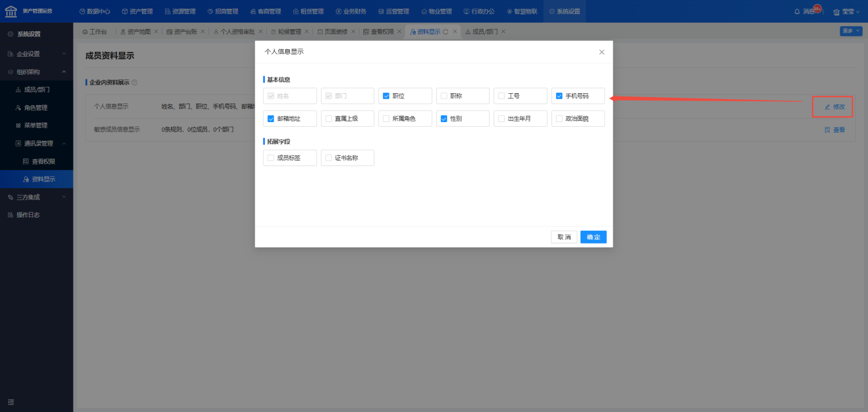The width and height of the screenshot is (868, 412).
Task: Open the 招商管理 top menu
Action: point(223,12)
